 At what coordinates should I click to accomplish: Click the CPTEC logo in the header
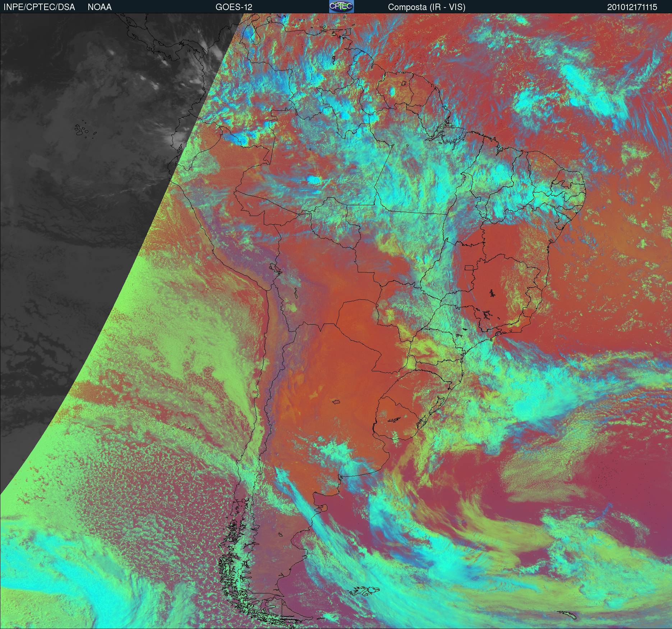[341, 6]
